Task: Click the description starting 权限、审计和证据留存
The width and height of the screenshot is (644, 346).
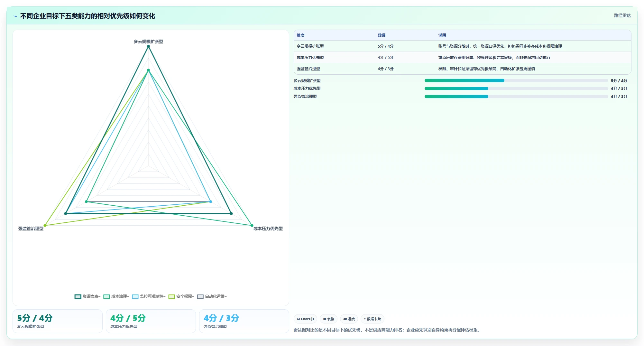Action: [x=486, y=69]
